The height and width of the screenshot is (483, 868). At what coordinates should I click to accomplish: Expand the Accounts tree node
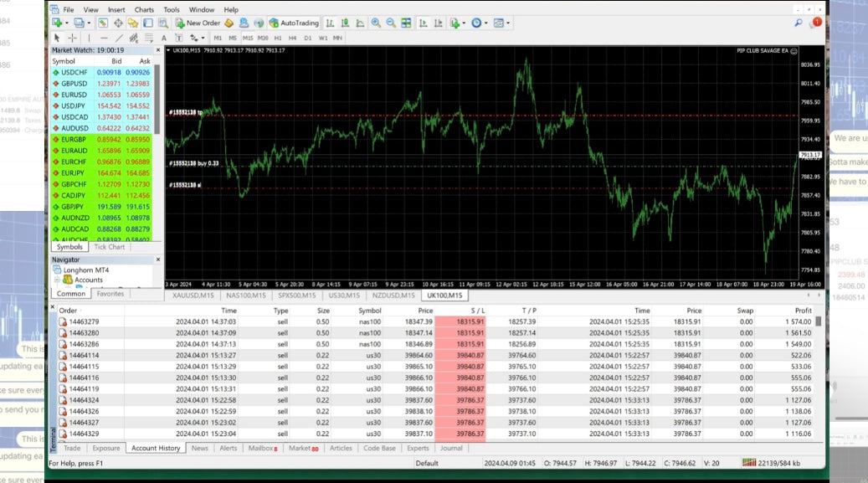pos(57,280)
